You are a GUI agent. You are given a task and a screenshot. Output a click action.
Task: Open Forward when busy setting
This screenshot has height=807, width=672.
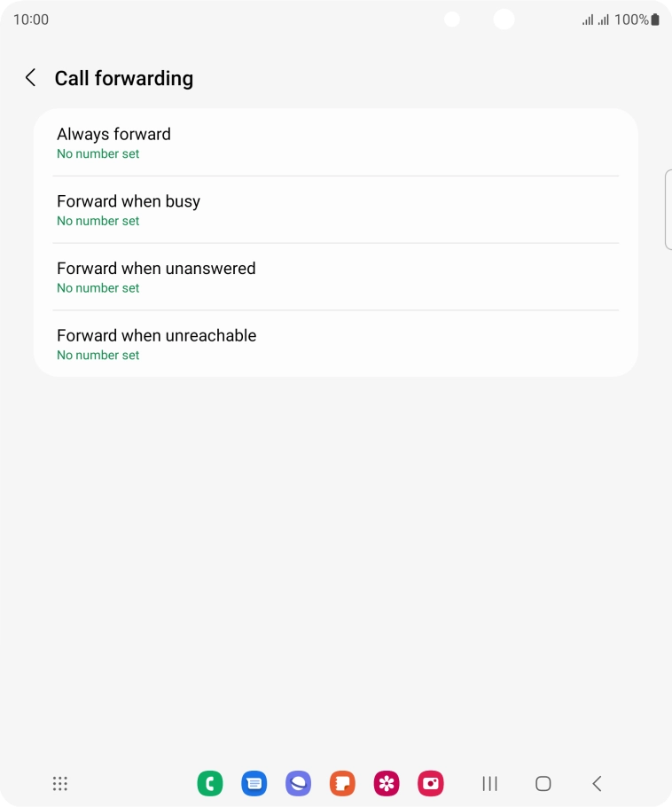[x=336, y=210]
